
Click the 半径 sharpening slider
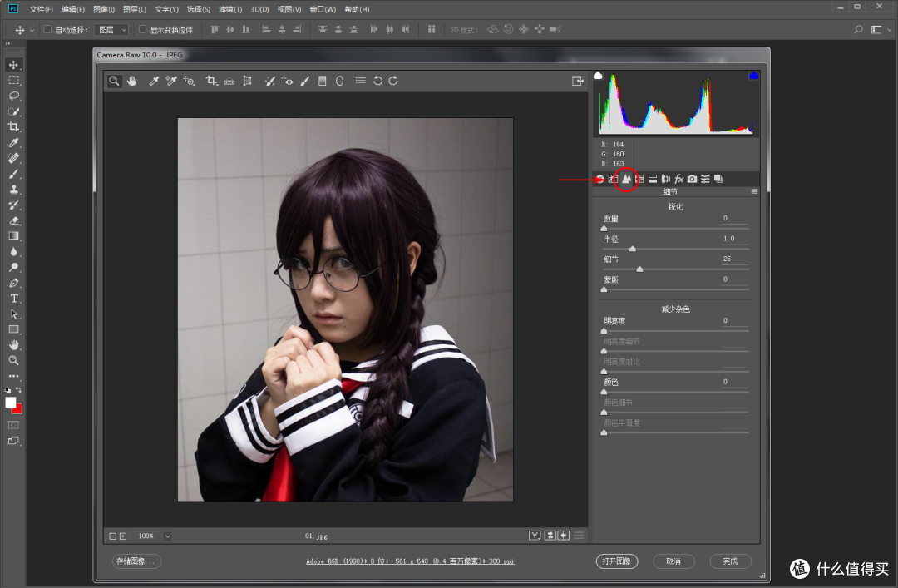(632, 247)
